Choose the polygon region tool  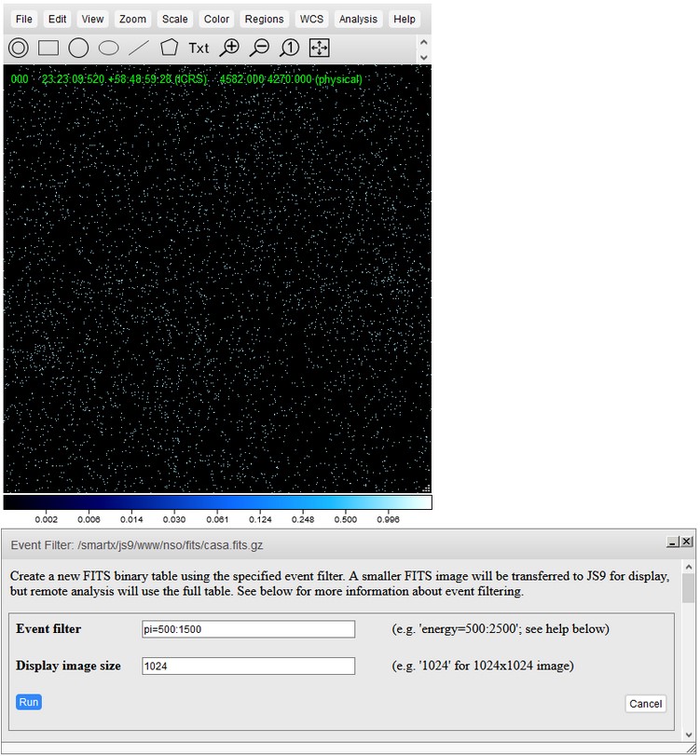click(169, 48)
